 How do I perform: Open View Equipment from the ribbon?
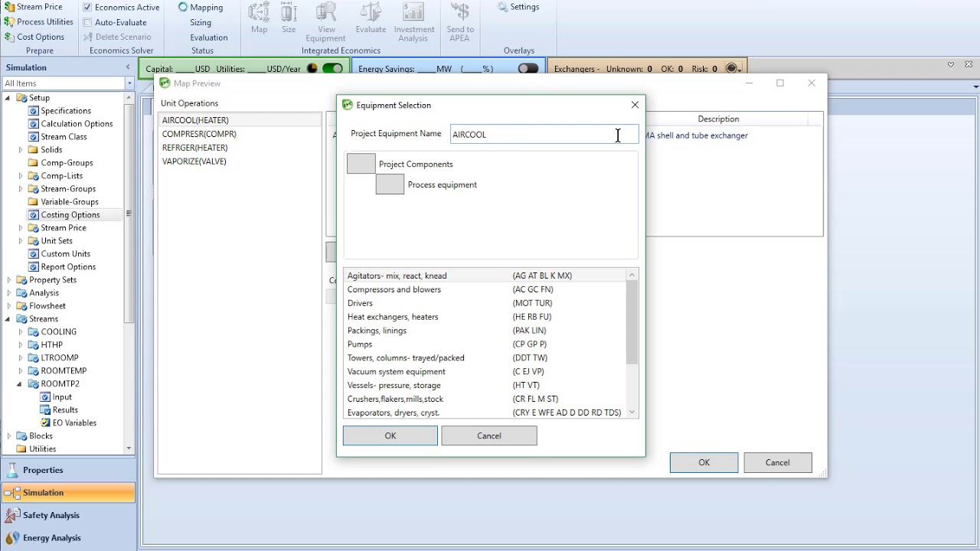pyautogui.click(x=325, y=22)
